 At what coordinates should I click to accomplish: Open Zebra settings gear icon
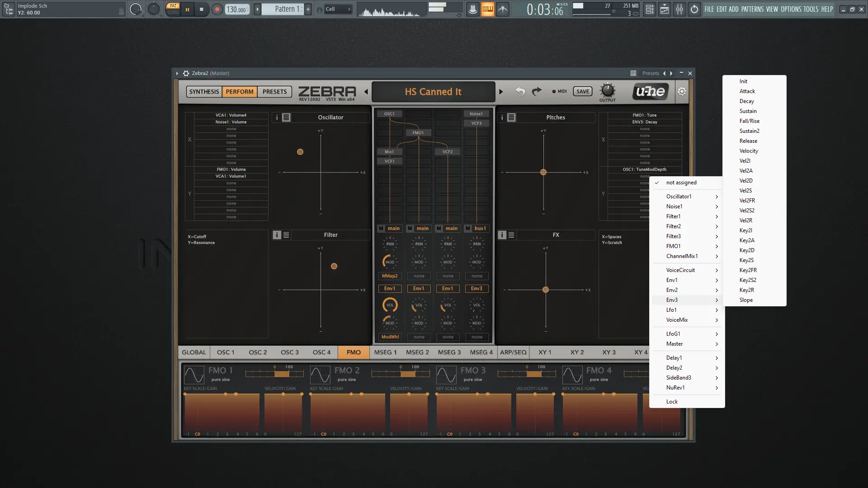coord(682,92)
